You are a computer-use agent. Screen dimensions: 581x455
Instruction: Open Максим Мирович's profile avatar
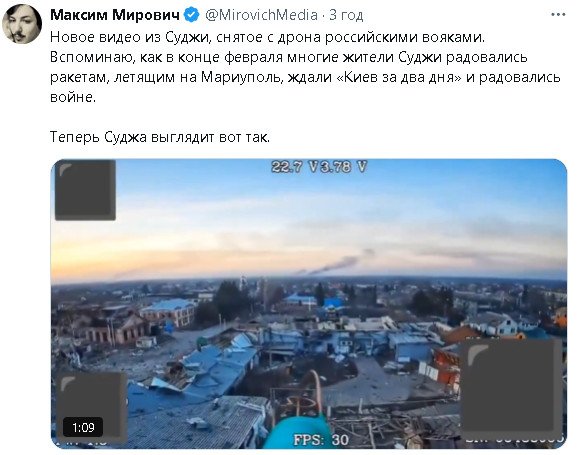point(22,24)
